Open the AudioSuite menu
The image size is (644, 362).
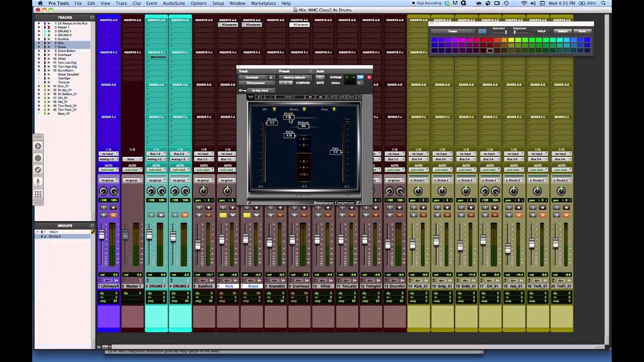tap(174, 4)
